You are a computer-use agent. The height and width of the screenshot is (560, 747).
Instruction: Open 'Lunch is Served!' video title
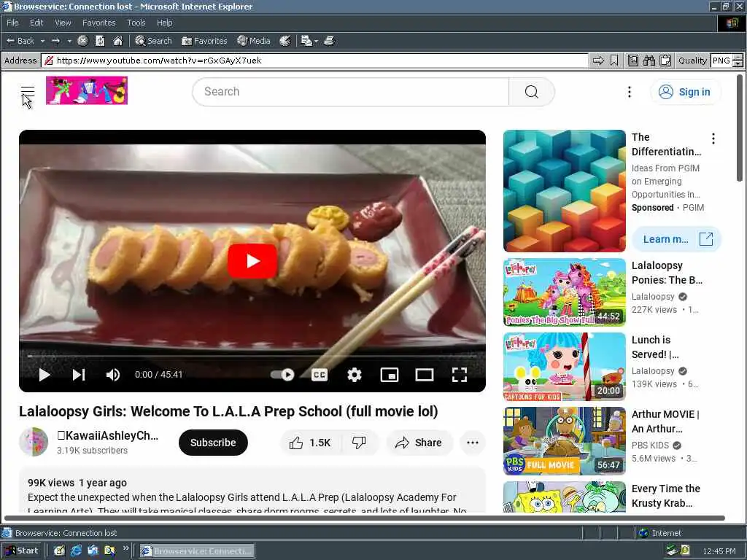coord(655,347)
